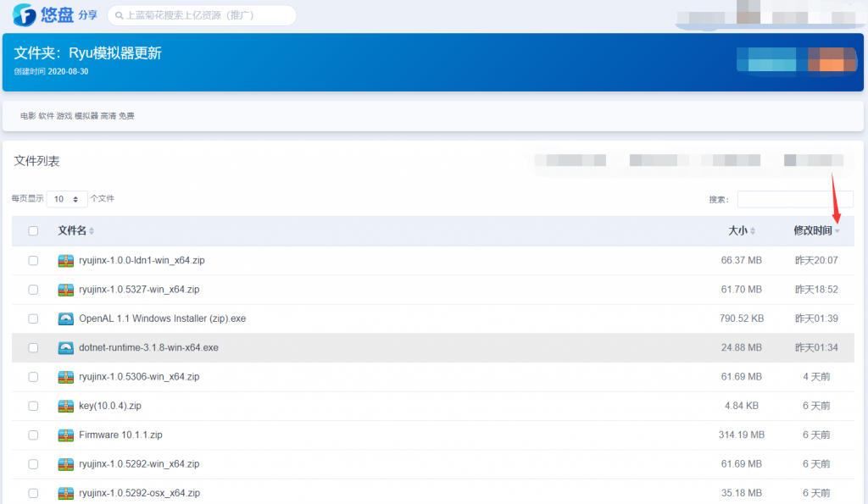Image resolution: width=868 pixels, height=504 pixels.
Task: Open ryujinx-1.0.5306-win_x64.zip file link
Action: coord(139,377)
